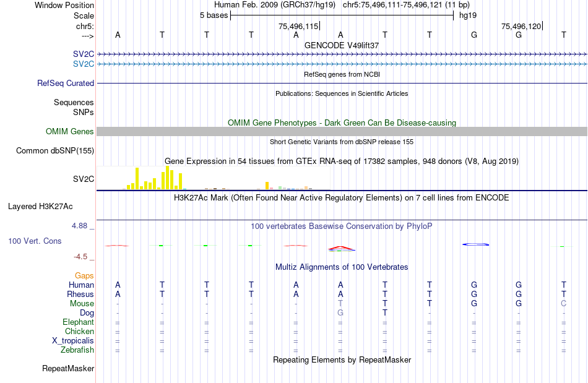588x383 pixels.
Task: Open Multiz Alignments of 100 Vertebrates title
Action: click(x=342, y=267)
